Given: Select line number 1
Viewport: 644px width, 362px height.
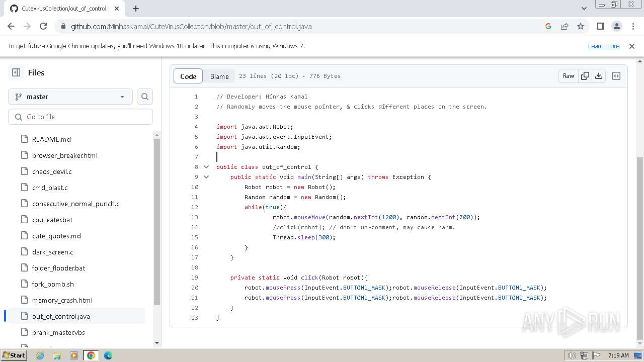Looking at the screenshot, I should pos(196,97).
